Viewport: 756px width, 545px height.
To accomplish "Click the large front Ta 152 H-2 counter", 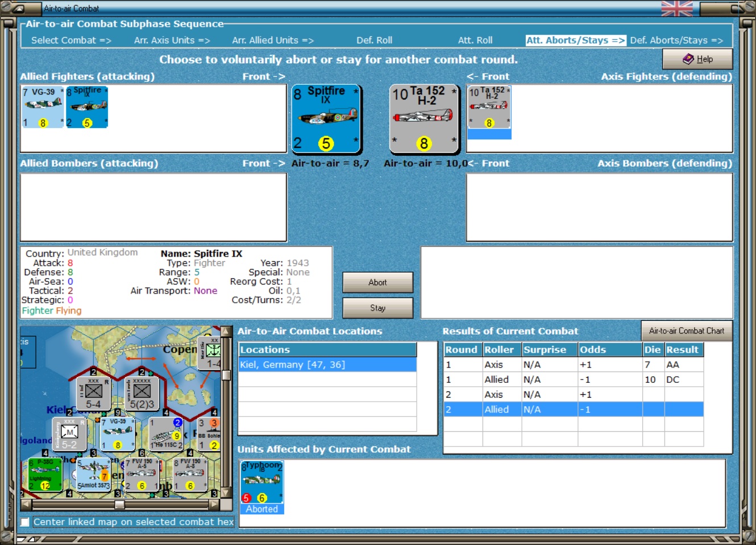I will coord(424,119).
